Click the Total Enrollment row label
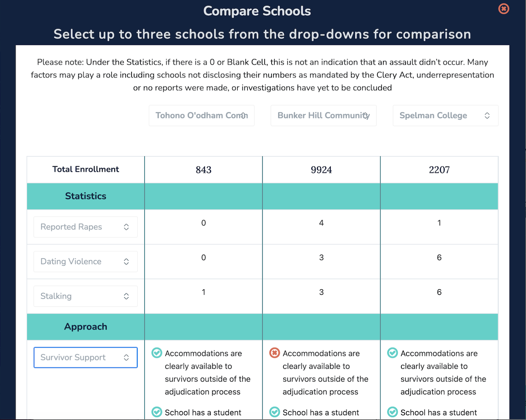Viewport: 526px width, 420px height. click(x=85, y=169)
